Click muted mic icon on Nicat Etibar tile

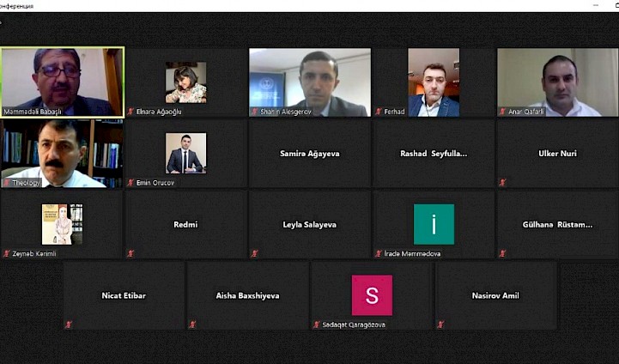[x=69, y=325]
